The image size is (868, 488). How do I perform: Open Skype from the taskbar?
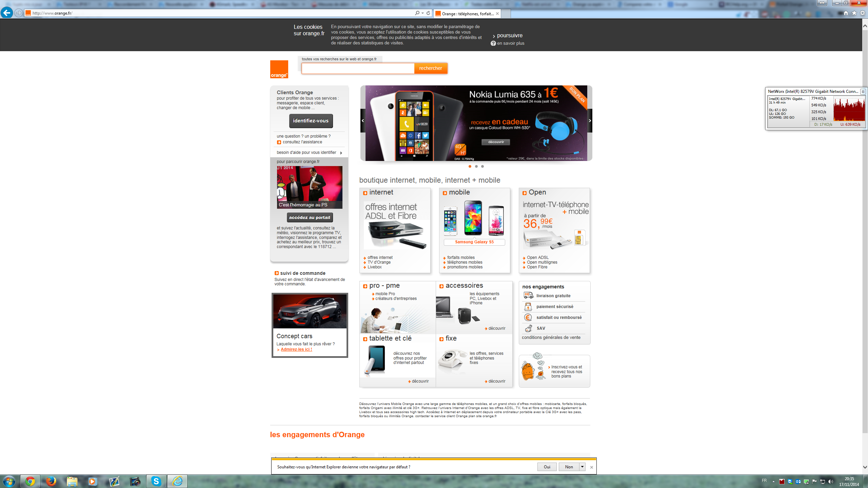(156, 481)
